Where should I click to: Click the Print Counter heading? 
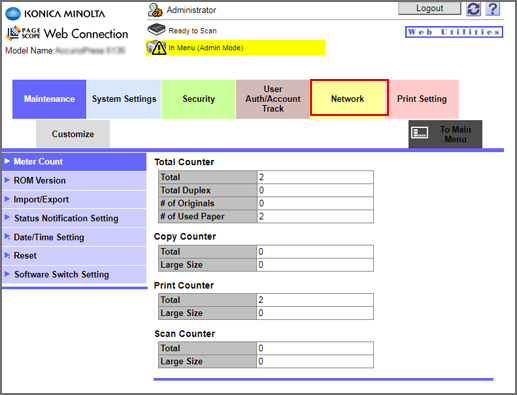(x=184, y=286)
